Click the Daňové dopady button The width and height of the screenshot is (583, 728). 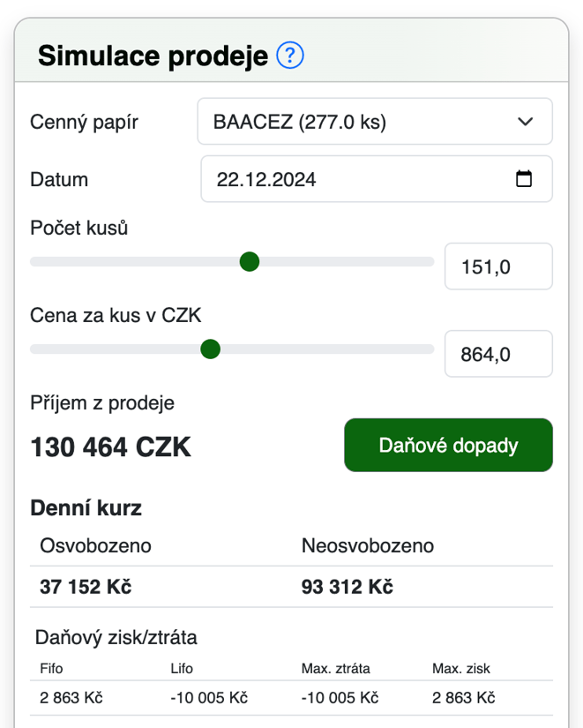coord(448,446)
